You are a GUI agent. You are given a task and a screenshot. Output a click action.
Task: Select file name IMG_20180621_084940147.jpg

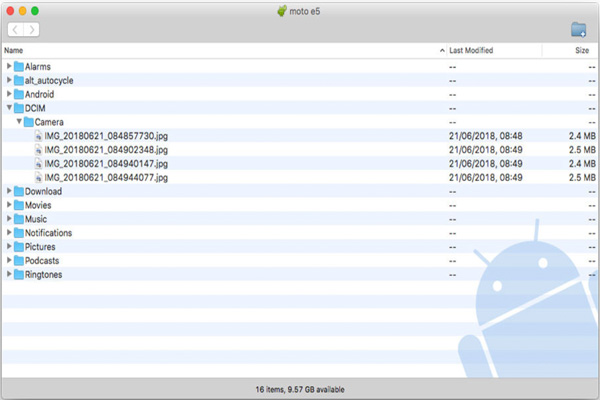coord(106,163)
